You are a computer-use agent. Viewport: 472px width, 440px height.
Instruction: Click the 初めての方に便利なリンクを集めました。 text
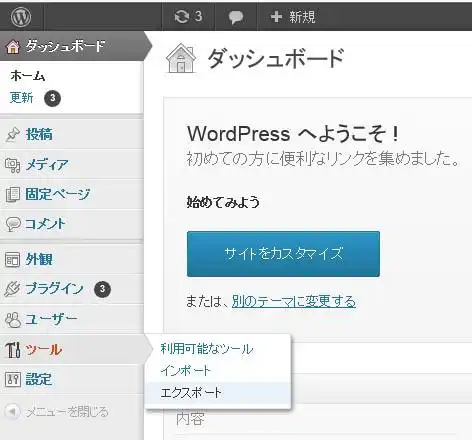coord(323,159)
